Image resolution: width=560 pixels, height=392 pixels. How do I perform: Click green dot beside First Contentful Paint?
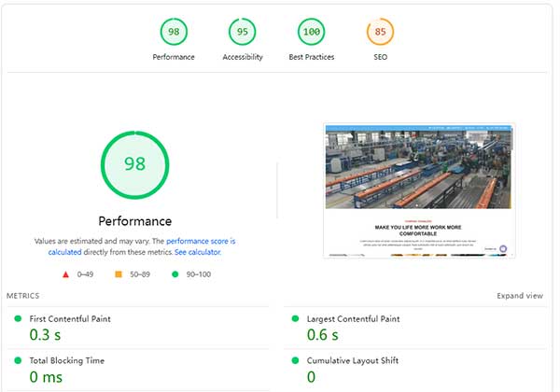point(18,319)
